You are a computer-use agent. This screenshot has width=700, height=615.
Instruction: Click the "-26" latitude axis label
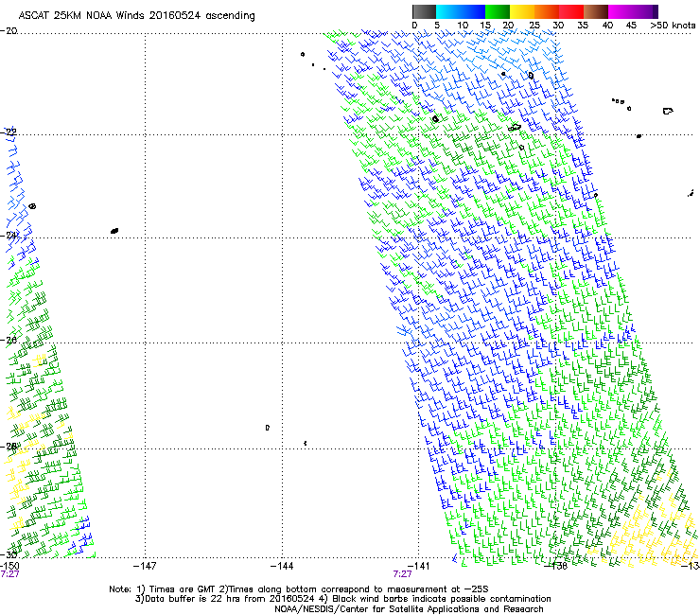[9, 341]
